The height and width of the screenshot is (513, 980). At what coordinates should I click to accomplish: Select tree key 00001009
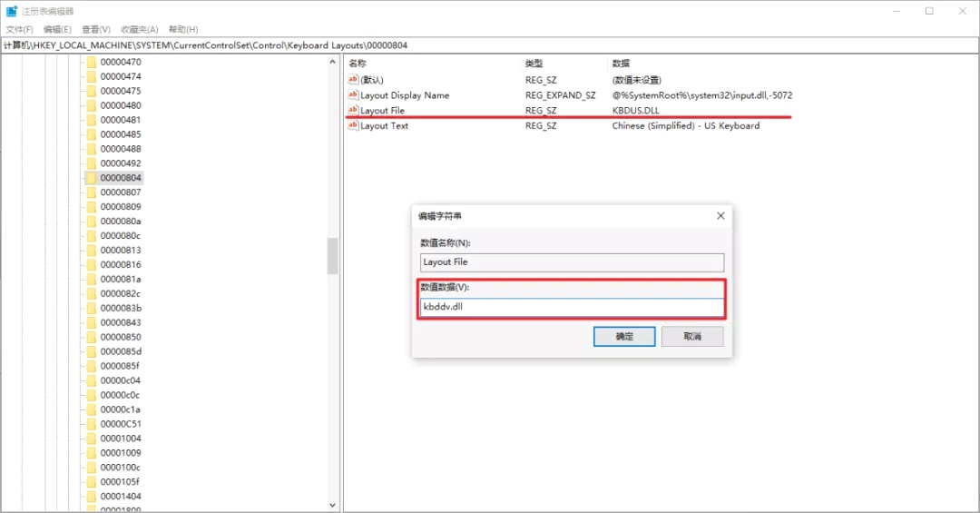[121, 453]
